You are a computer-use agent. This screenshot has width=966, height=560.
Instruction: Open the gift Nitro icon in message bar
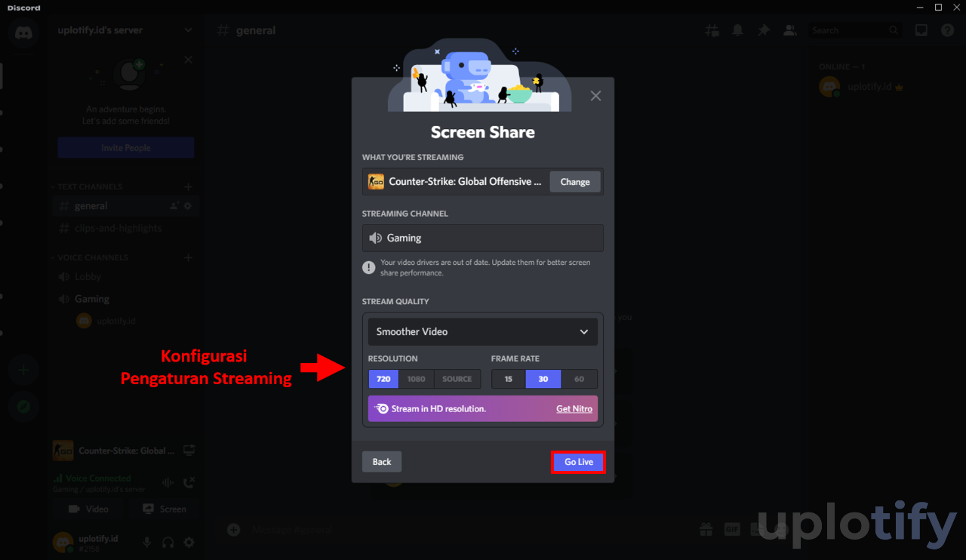706,529
